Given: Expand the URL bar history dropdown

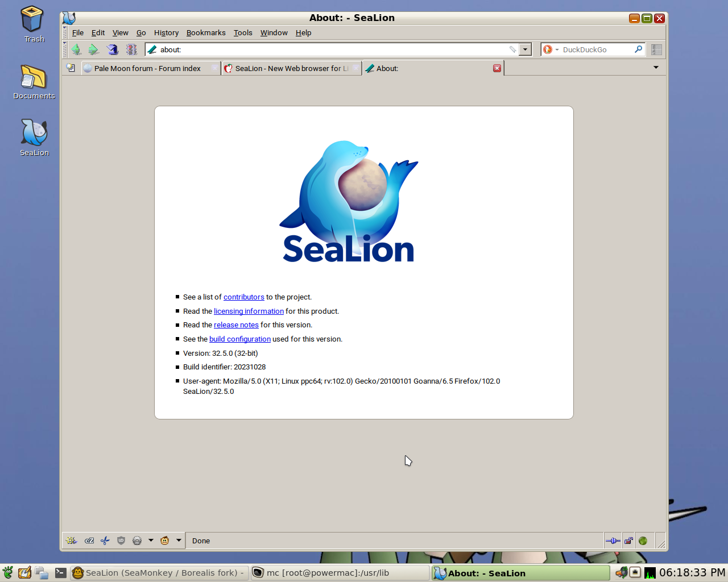Looking at the screenshot, I should tap(526, 49).
